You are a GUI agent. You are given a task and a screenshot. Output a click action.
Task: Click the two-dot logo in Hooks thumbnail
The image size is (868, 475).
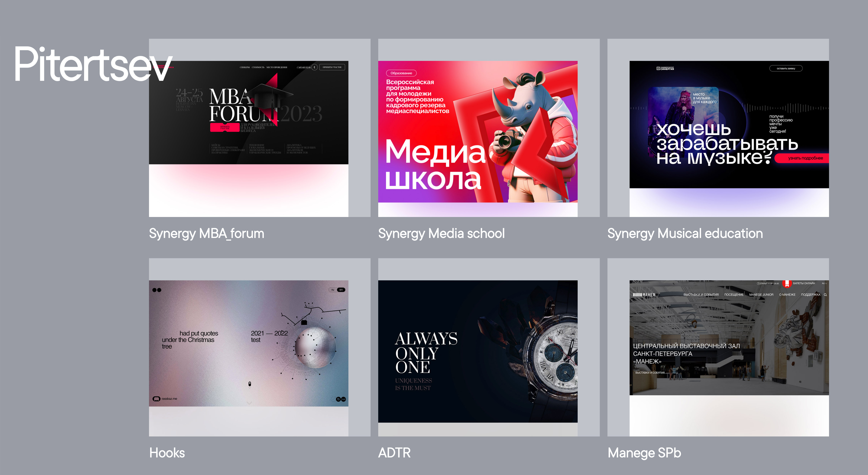pyautogui.click(x=157, y=290)
